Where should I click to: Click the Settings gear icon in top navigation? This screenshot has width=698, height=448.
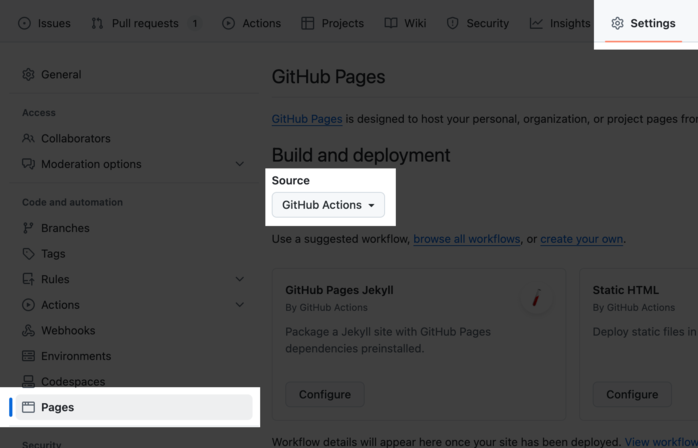(617, 23)
